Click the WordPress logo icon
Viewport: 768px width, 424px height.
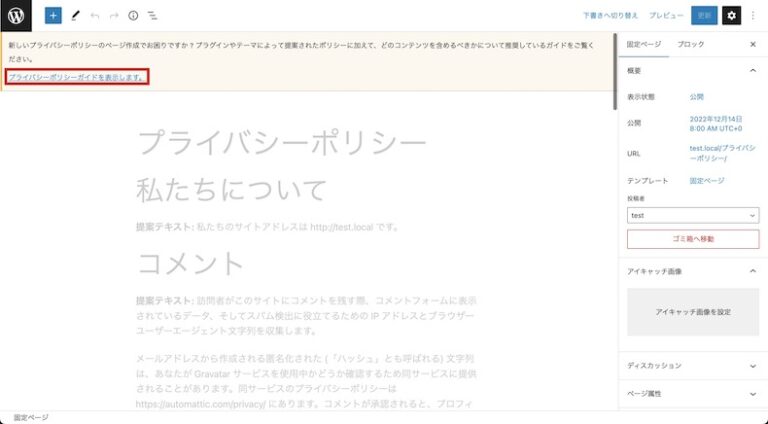tap(16, 15)
